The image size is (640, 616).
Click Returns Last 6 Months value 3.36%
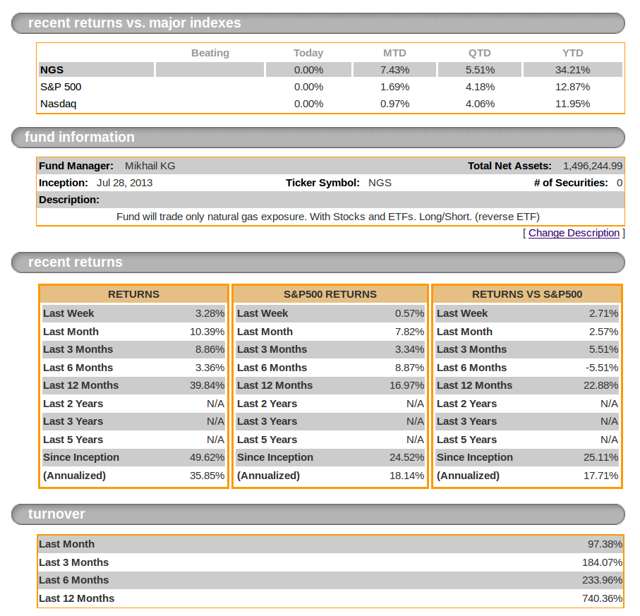pos(210,368)
